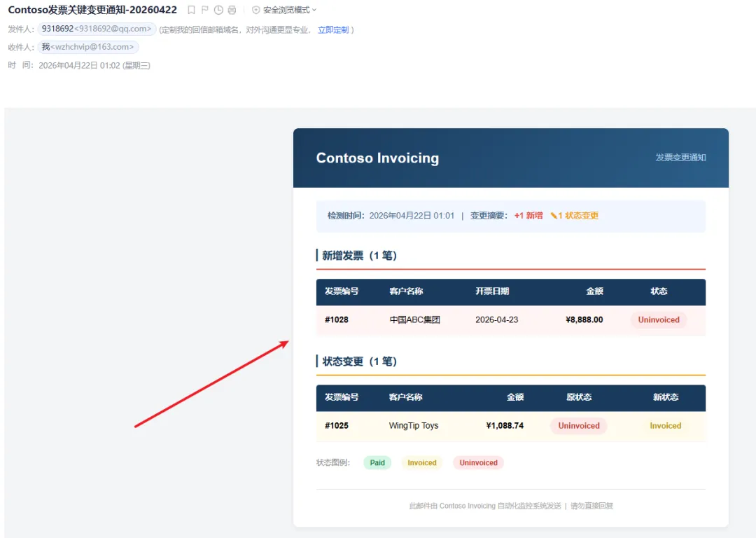The width and height of the screenshot is (756, 538).
Task: Click the +1 新增 summary text
Action: pyautogui.click(x=528, y=216)
